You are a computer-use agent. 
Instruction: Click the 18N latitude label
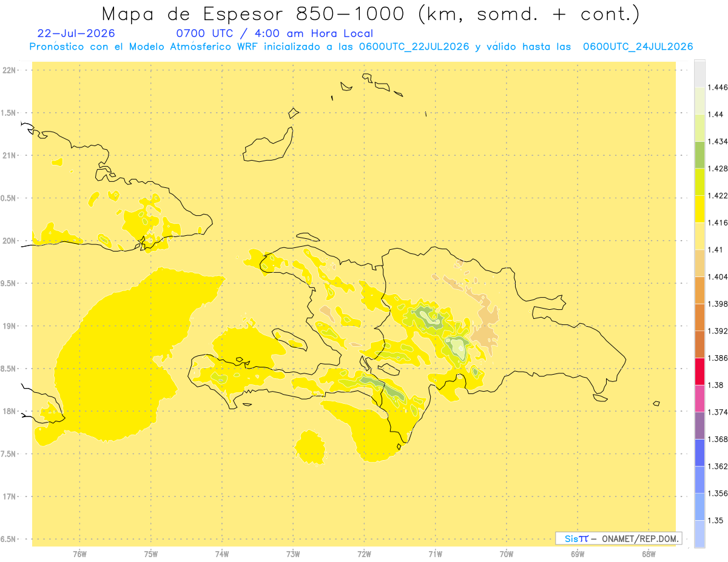9,412
